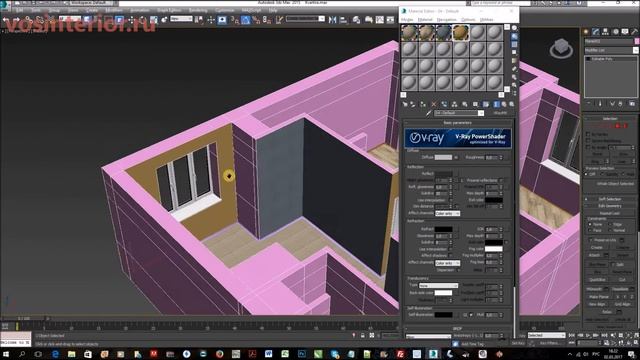Open Options menu in Material Editor

tap(468, 20)
